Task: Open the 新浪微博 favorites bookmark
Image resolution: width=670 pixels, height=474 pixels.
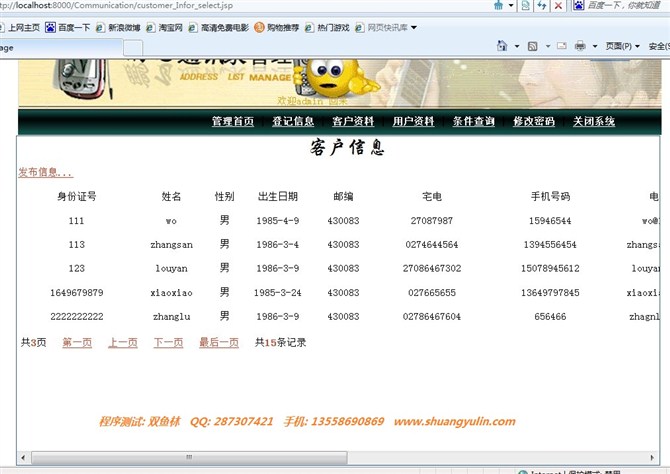Action: click(118, 28)
